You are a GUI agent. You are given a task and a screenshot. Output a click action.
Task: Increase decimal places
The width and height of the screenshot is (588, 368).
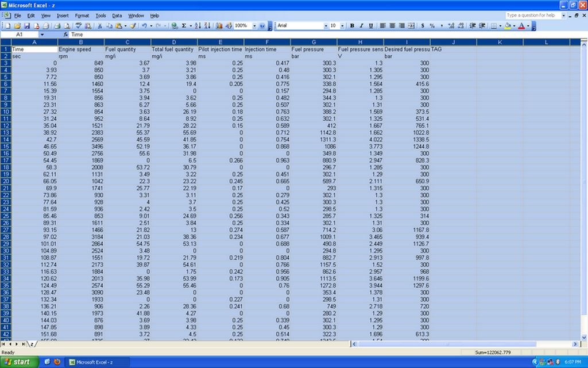[451, 25]
